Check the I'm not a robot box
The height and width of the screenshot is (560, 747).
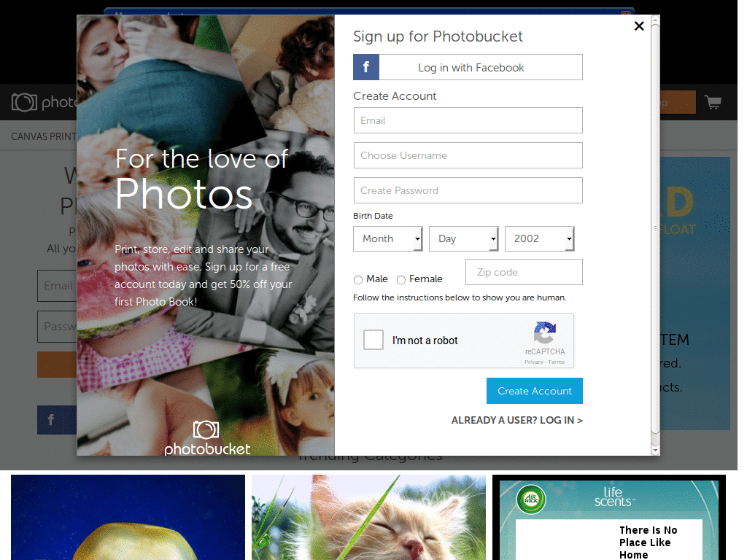pyautogui.click(x=373, y=340)
